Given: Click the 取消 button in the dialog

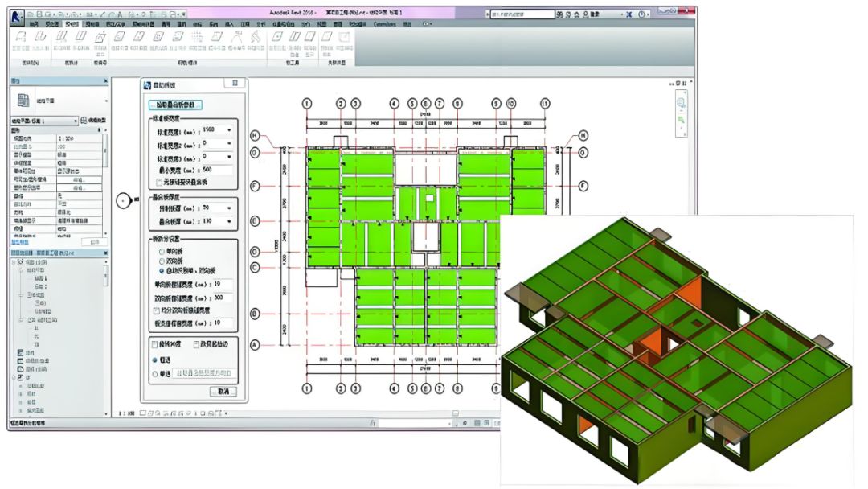Looking at the screenshot, I should click(223, 392).
